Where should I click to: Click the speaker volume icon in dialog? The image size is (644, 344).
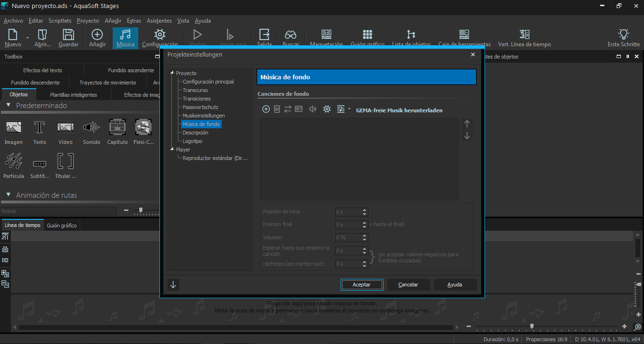click(313, 109)
